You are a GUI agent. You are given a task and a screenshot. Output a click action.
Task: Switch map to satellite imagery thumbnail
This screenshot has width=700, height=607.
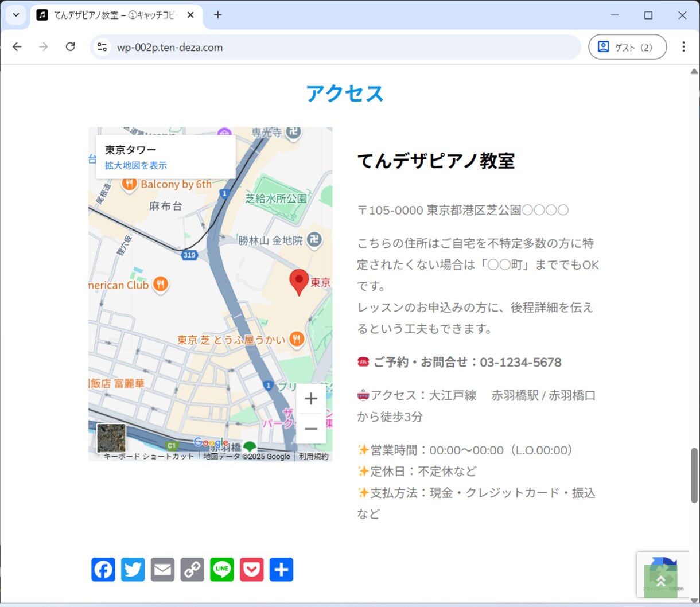pos(111,438)
